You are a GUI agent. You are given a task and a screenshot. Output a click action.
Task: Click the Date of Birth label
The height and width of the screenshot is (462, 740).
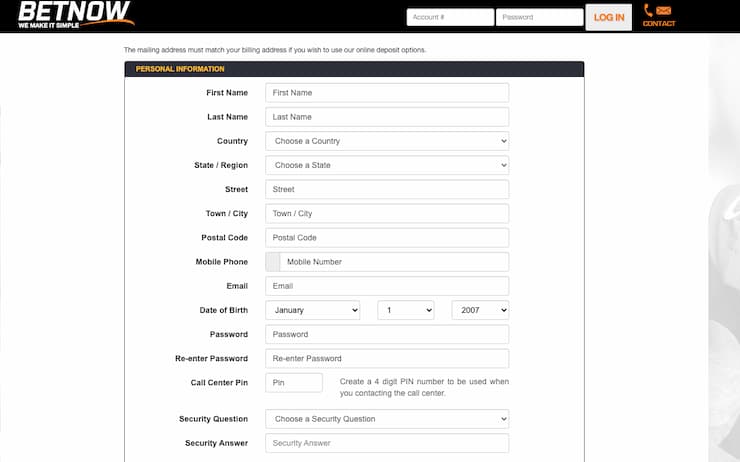click(224, 310)
